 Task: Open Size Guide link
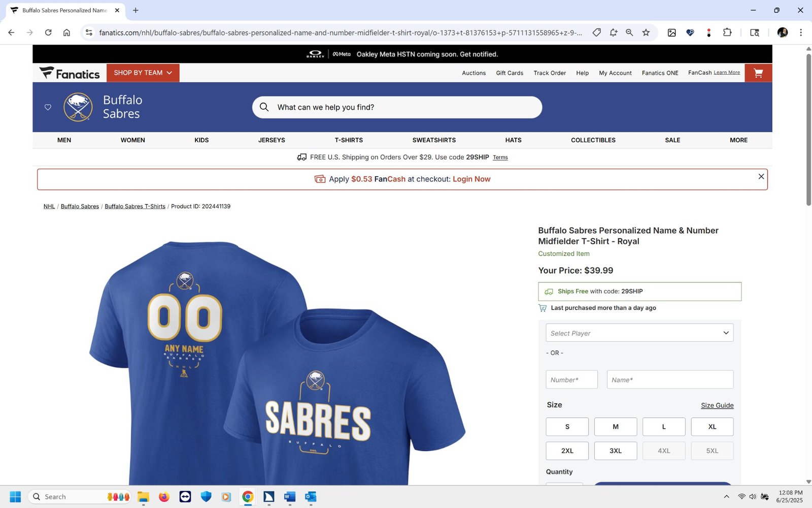(717, 405)
